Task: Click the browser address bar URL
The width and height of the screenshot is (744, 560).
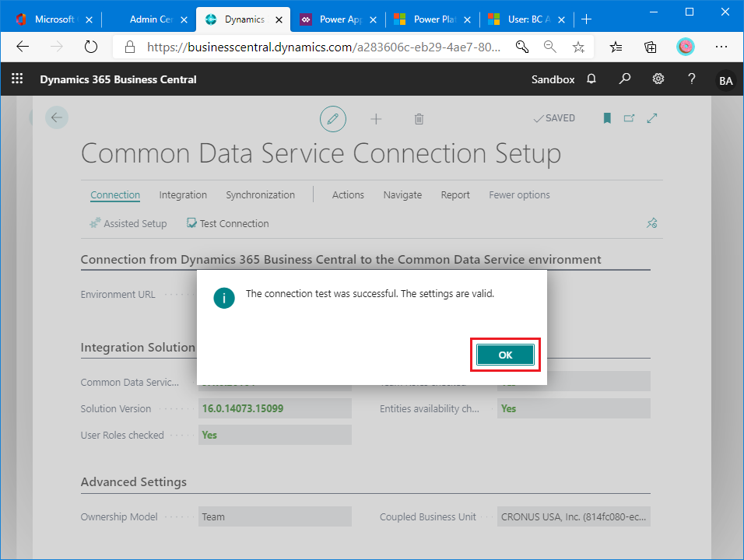Action: tap(324, 47)
